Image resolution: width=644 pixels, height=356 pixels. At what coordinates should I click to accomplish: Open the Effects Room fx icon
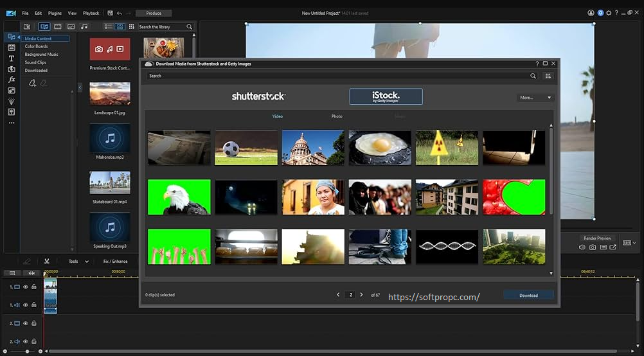pos(12,80)
